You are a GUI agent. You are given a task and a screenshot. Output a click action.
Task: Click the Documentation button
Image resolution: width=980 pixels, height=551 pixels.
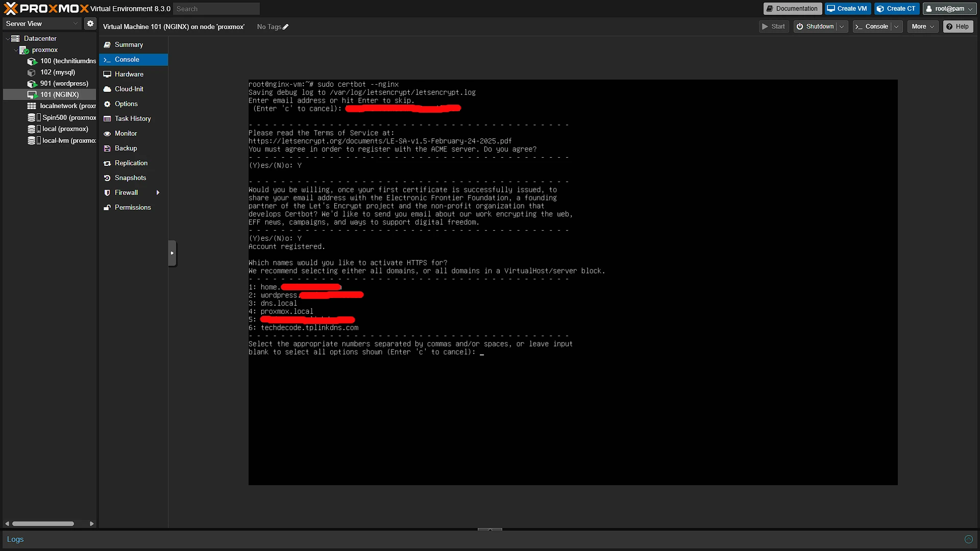click(x=792, y=9)
